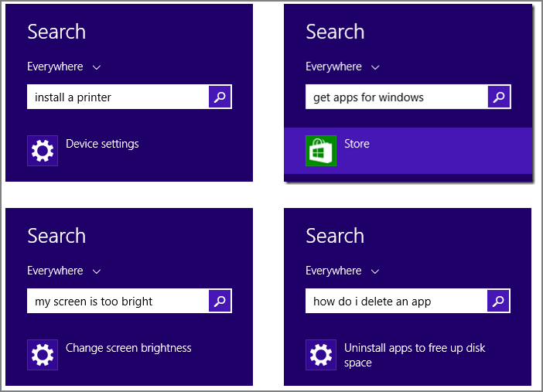
Task: Click the "how do i delete an app" field
Action: coord(396,302)
